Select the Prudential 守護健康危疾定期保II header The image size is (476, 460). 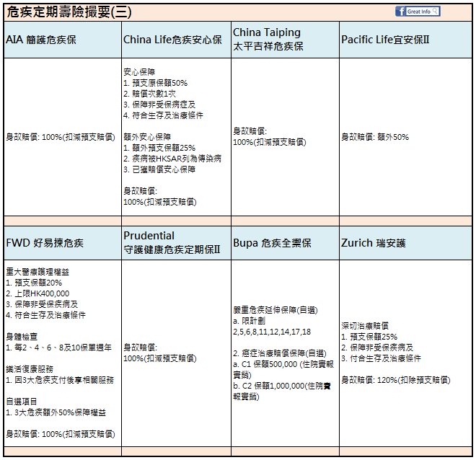[176, 243]
